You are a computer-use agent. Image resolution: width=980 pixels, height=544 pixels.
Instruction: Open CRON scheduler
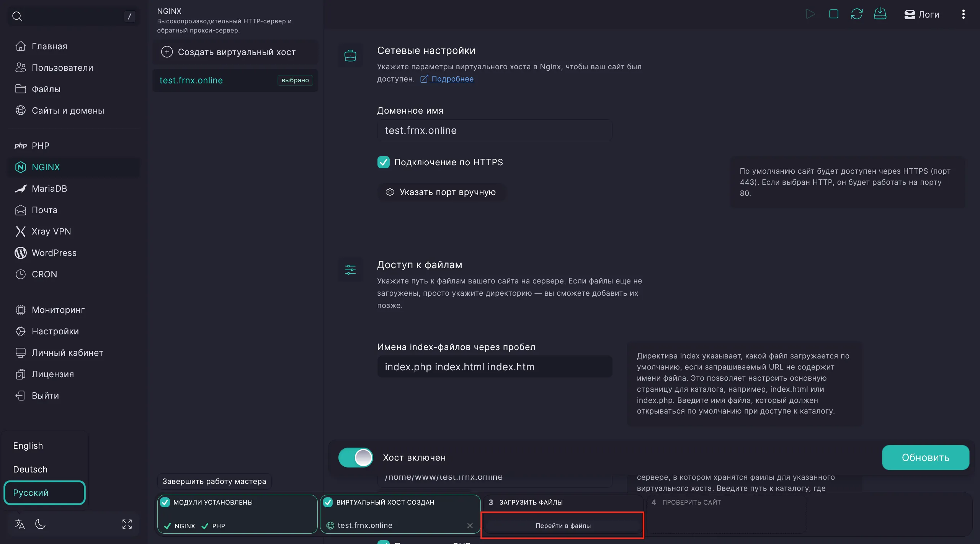pos(74,274)
